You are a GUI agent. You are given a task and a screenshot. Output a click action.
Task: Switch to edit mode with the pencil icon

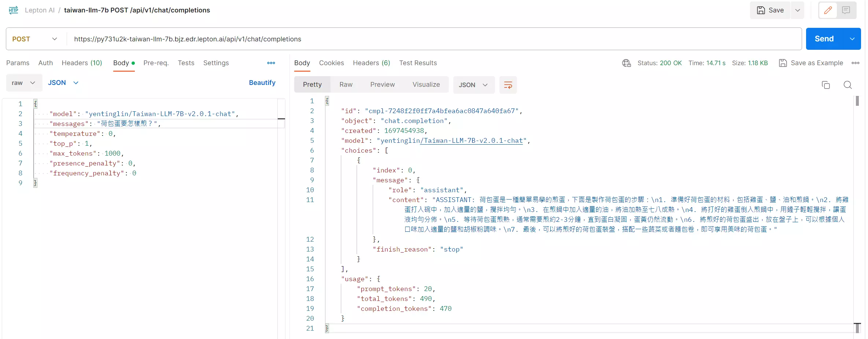(x=828, y=10)
